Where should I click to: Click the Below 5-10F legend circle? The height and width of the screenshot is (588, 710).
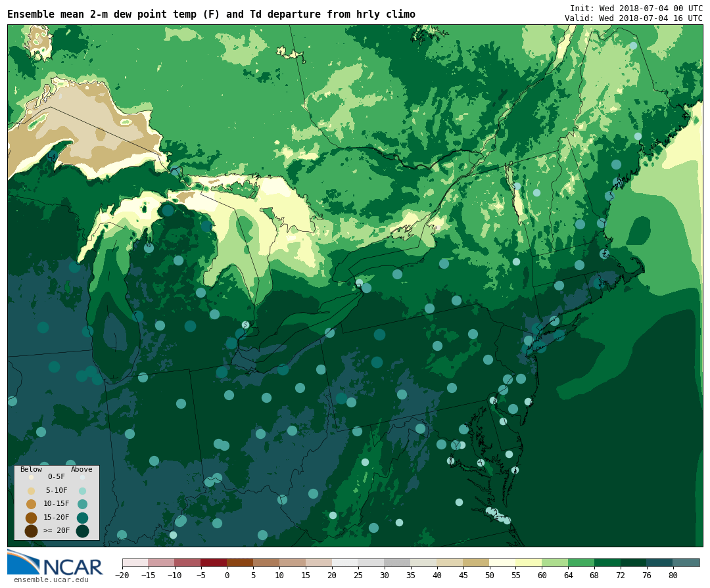click(31, 491)
